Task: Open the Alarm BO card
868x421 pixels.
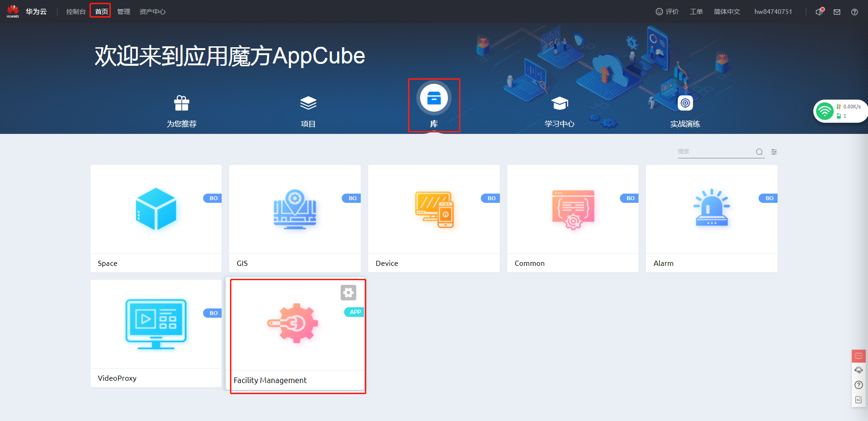Action: point(712,219)
